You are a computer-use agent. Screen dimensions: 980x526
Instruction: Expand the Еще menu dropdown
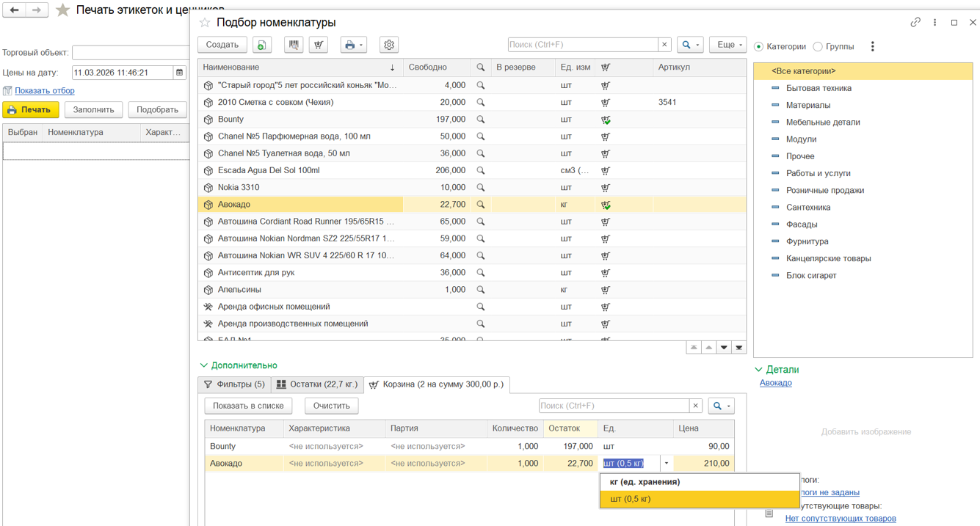coord(727,45)
